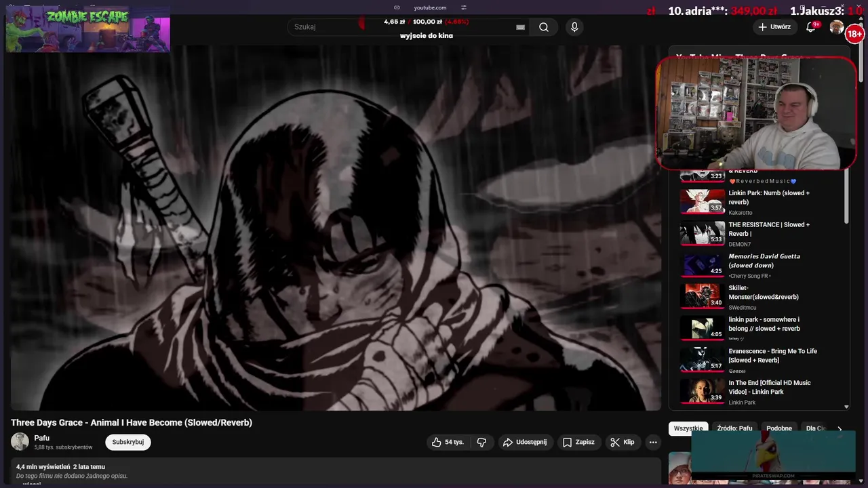Open Pafu channel avatar
The height and width of the screenshot is (488, 868).
click(20, 442)
